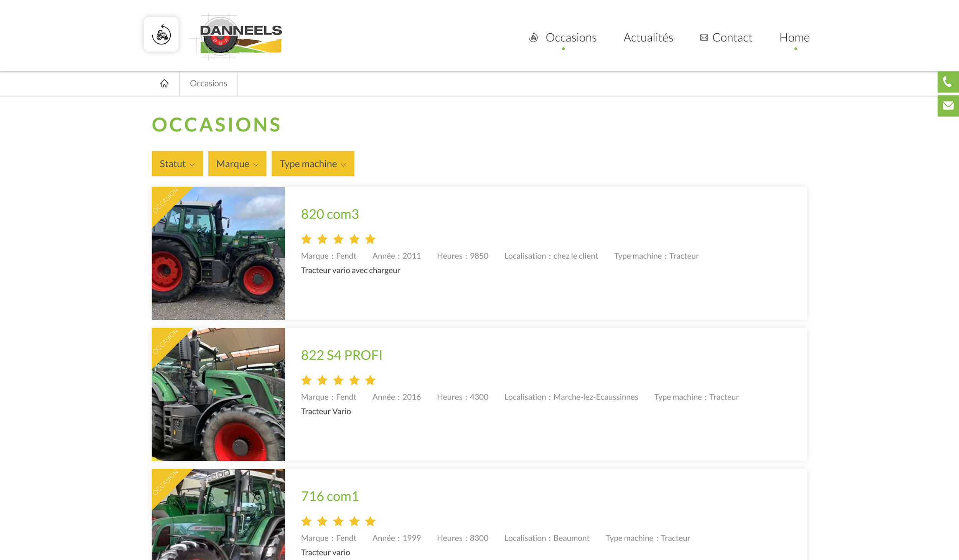Screen dimensions: 959x560
Task: Open the 820 com3 listing title
Action: coord(330,214)
